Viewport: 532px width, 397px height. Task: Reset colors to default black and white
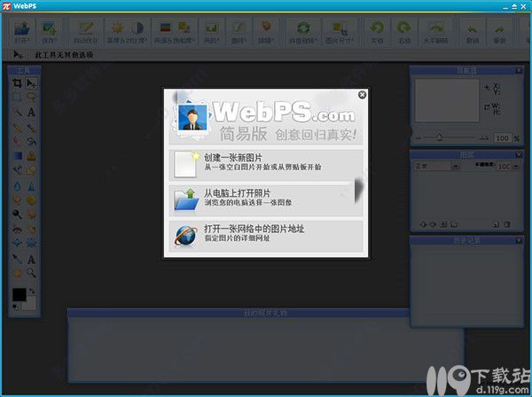(x=16, y=307)
